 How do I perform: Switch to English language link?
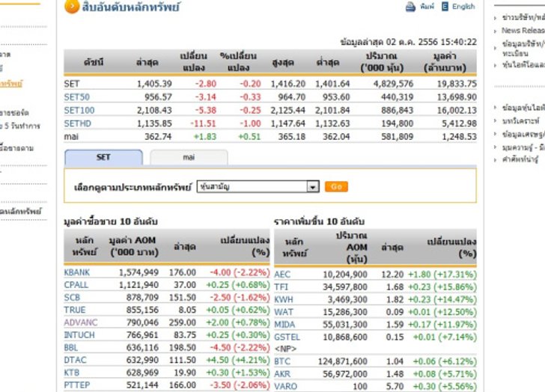[x=463, y=7]
